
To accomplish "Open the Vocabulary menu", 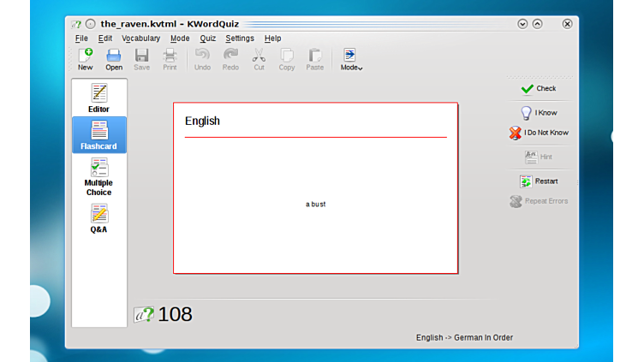I will (x=140, y=39).
